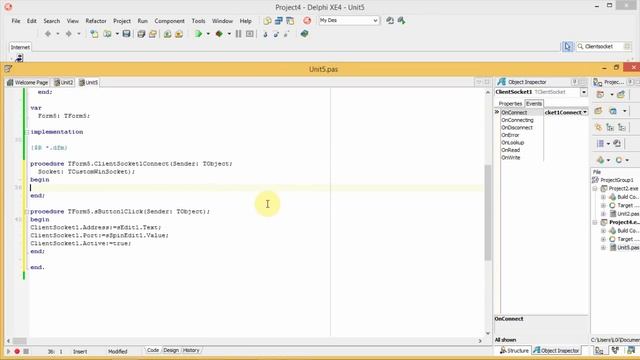Click the red round icon beside desktop layout
640x360 pixels.
(x=307, y=20)
